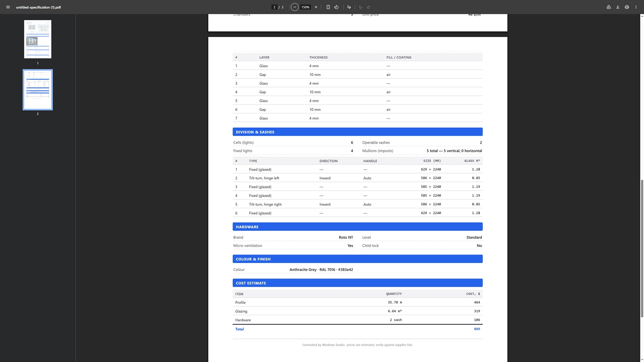
Task: Click the 'Child lock' label
Action: [370, 246]
